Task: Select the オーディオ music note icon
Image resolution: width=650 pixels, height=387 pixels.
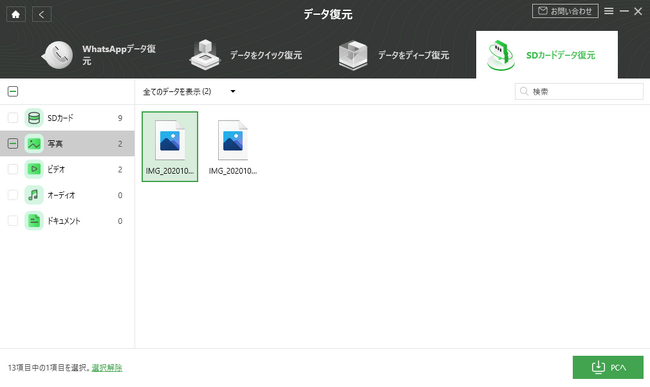Action: tap(34, 195)
